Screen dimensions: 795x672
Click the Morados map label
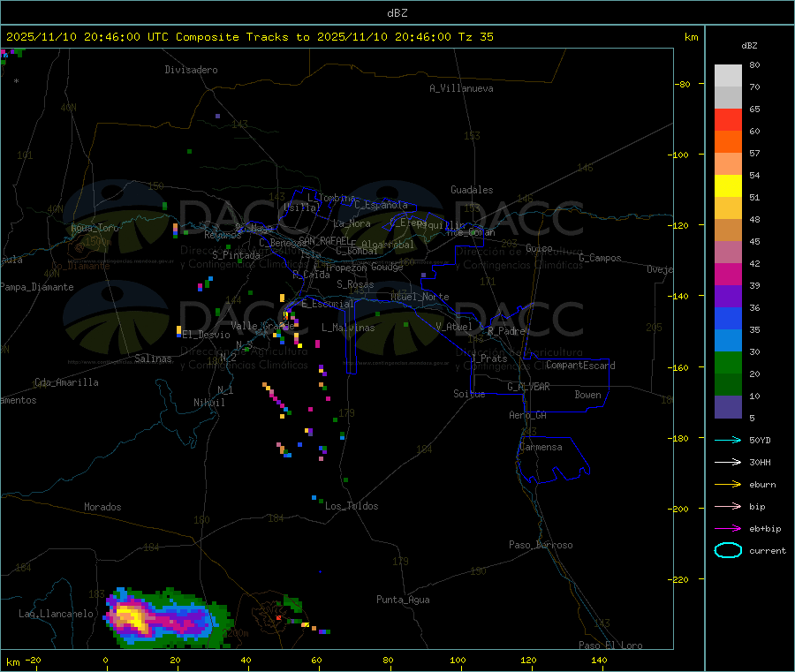[x=103, y=507]
